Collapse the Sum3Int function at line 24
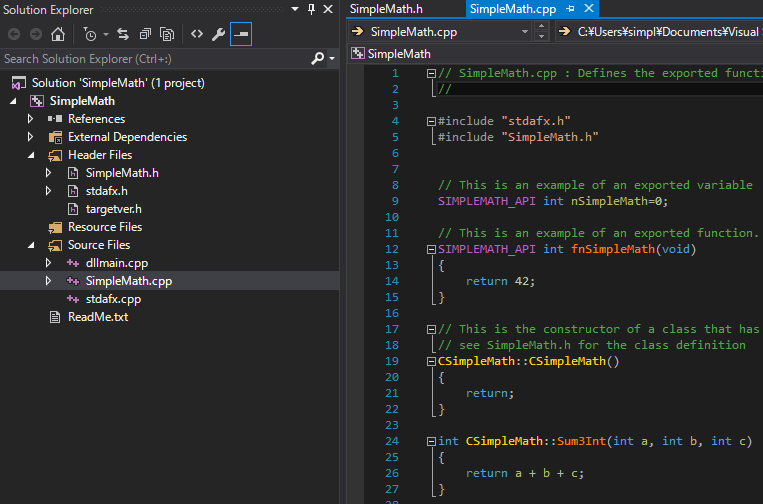Screen dimensions: 763x504 pyautogui.click(x=431, y=442)
